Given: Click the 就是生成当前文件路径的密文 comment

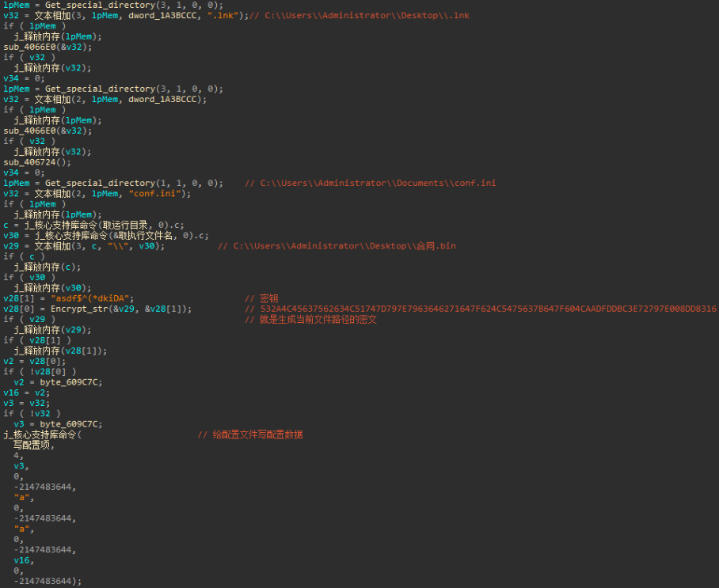Looking at the screenshot, I should pos(310,319).
